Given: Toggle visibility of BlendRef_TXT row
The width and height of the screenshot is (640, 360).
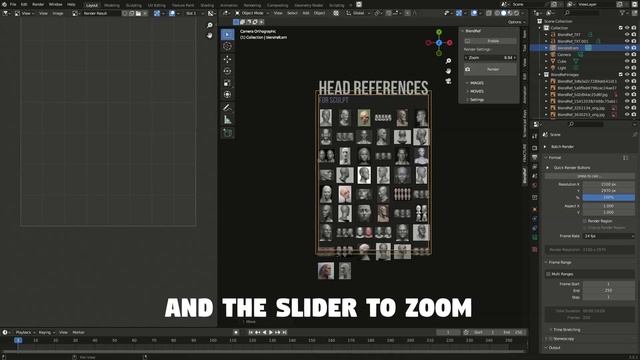Looking at the screenshot, I should pos(627,35).
